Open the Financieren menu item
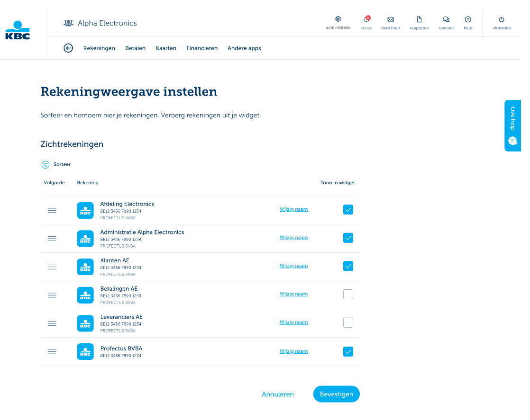 202,48
